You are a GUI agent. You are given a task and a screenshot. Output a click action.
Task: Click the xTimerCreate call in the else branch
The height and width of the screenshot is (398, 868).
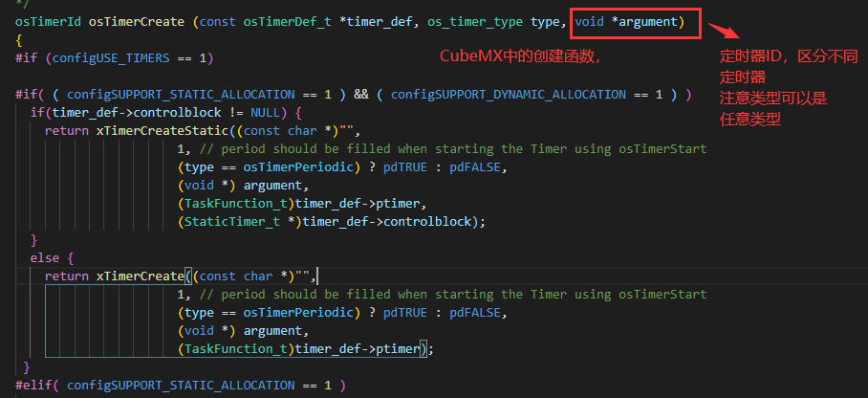click(141, 276)
